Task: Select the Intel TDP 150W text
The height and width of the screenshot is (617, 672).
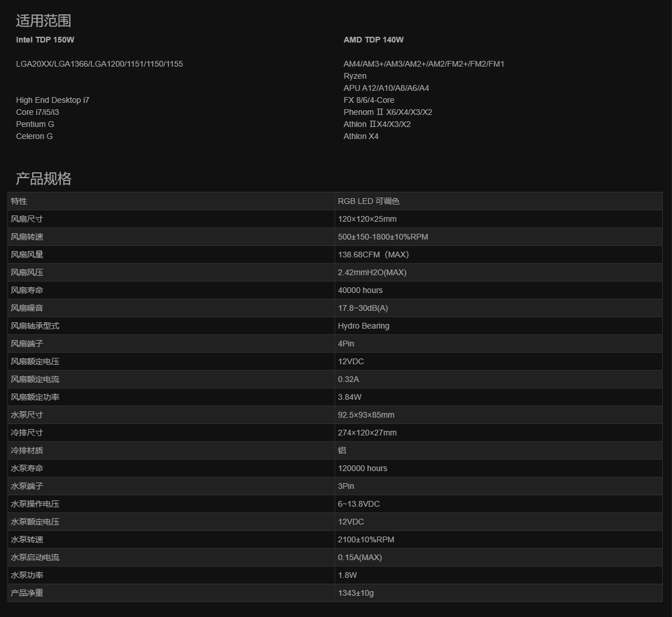Action: point(45,40)
